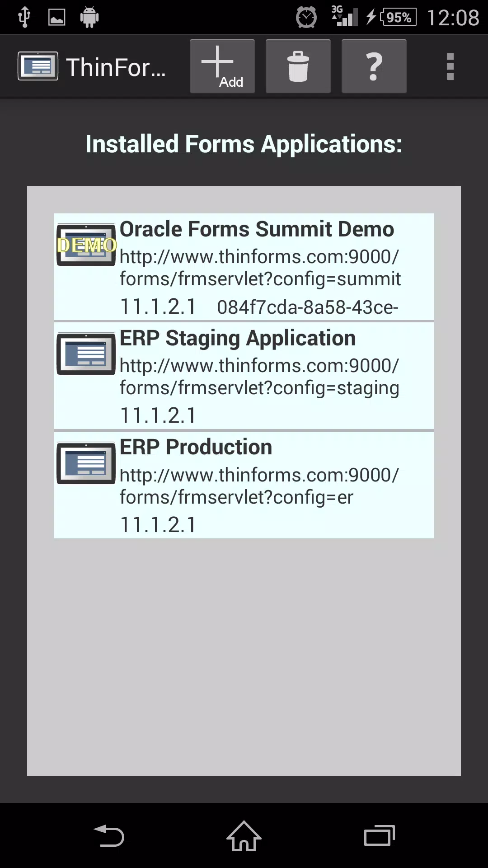The height and width of the screenshot is (868, 488).
Task: Launch the ERP Production entry
Action: point(244,485)
